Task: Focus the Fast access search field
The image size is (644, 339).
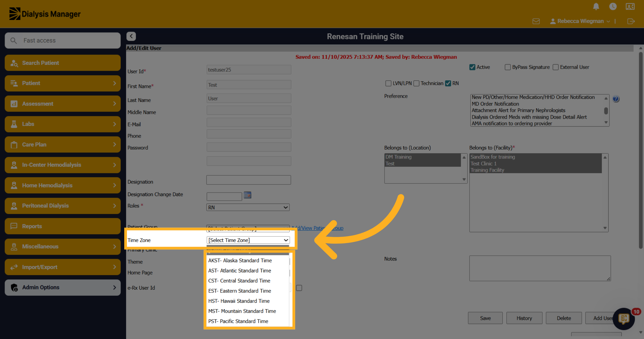Action: pyautogui.click(x=63, y=41)
